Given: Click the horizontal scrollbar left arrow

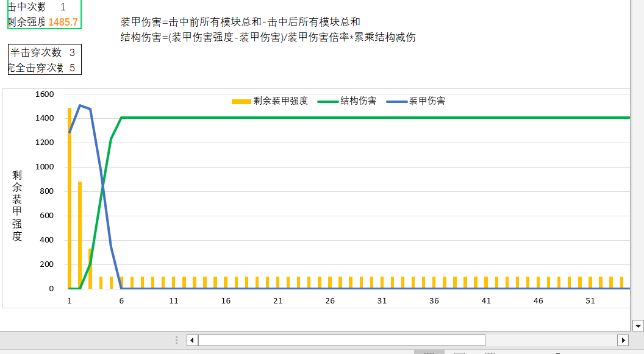Looking at the screenshot, I should point(192,340).
